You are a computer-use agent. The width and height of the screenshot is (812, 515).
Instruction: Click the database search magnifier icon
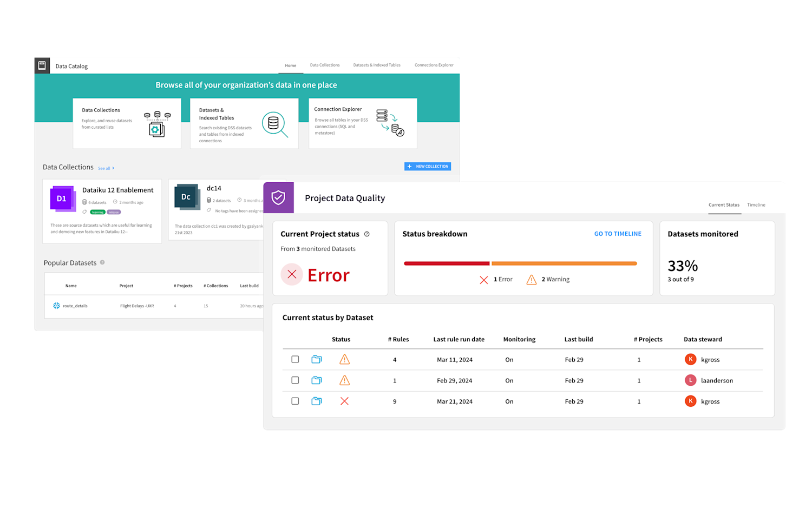coord(275,124)
